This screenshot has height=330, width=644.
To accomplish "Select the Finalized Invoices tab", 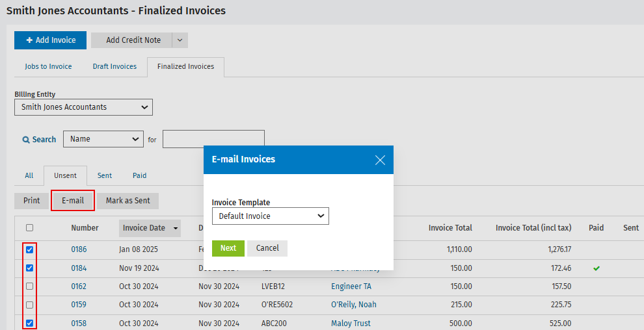I will [x=185, y=66].
